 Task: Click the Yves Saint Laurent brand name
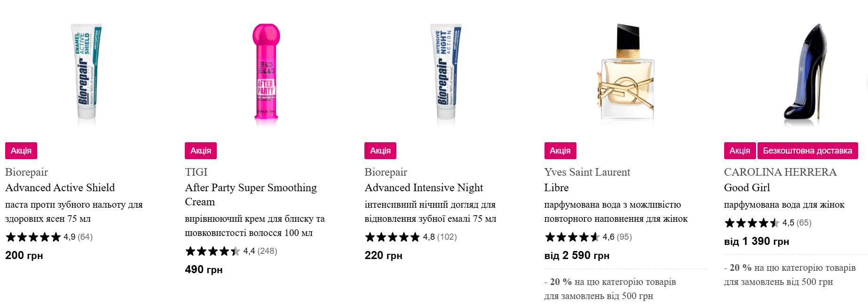(x=587, y=172)
